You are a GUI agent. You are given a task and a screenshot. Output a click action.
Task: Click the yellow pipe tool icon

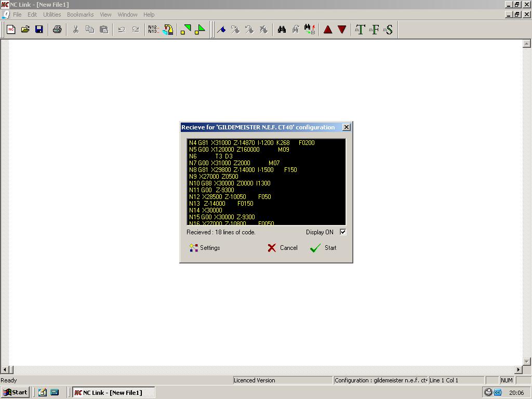point(168,30)
